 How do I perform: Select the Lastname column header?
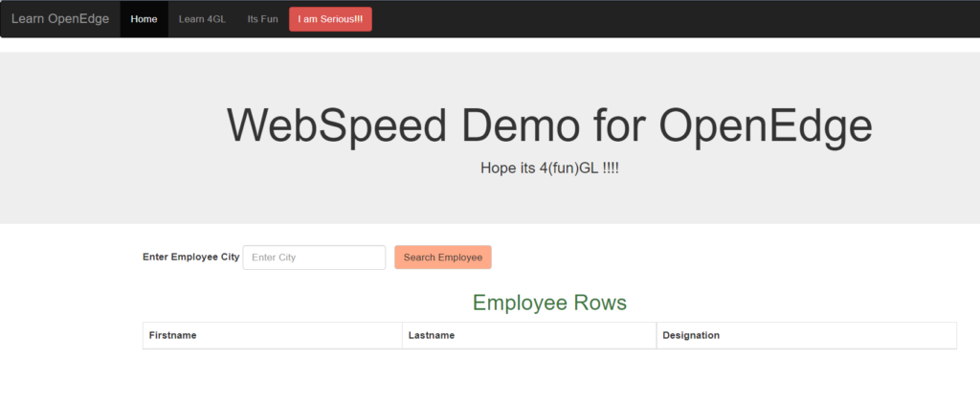(x=431, y=336)
